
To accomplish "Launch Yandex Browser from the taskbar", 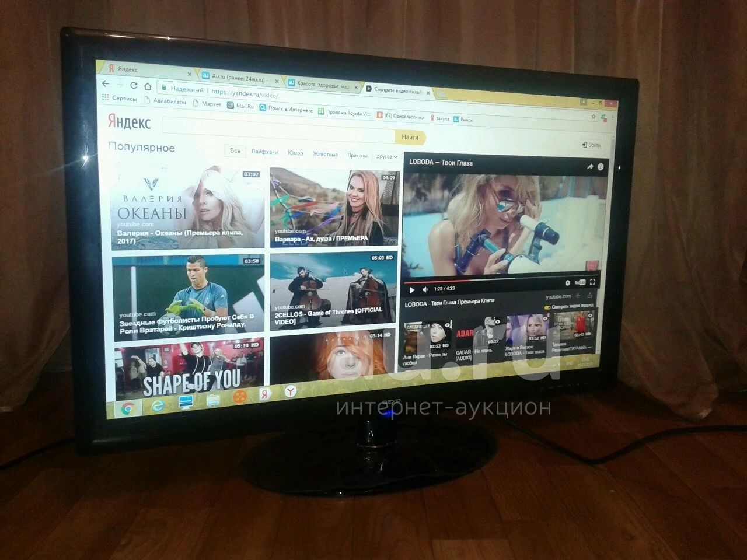I will [290, 391].
